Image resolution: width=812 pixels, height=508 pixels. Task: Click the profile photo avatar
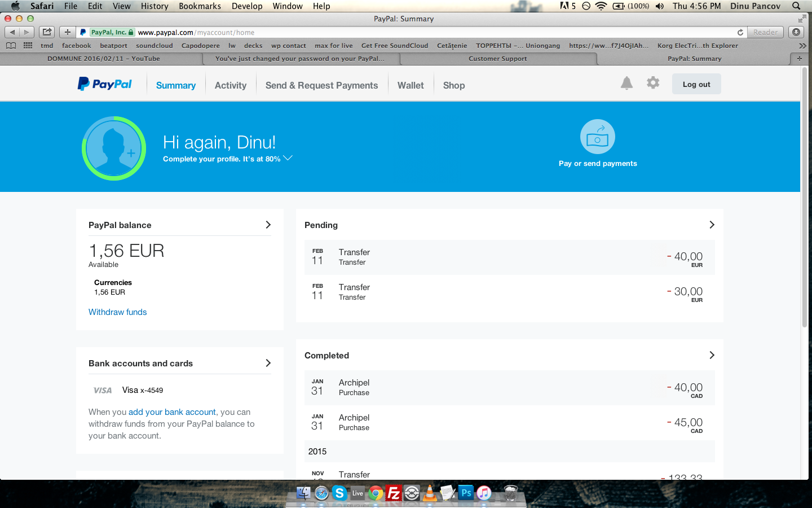pos(114,148)
